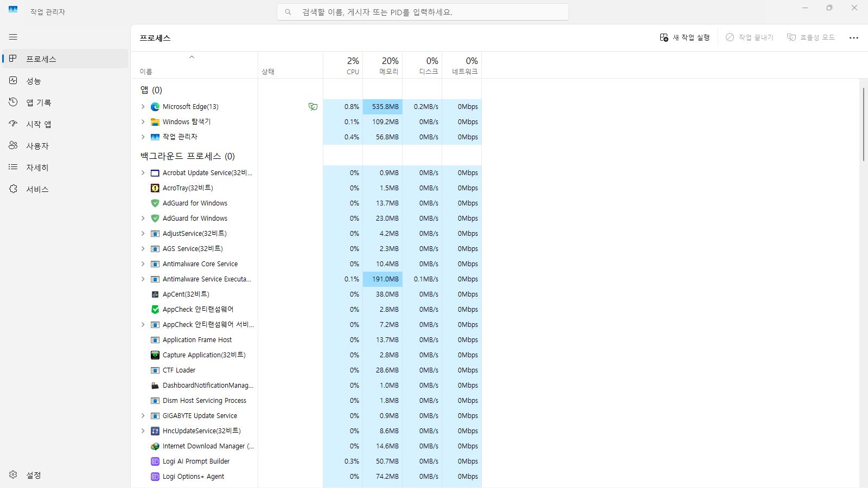Click the DashboardNotificationManager icon

[x=155, y=386]
